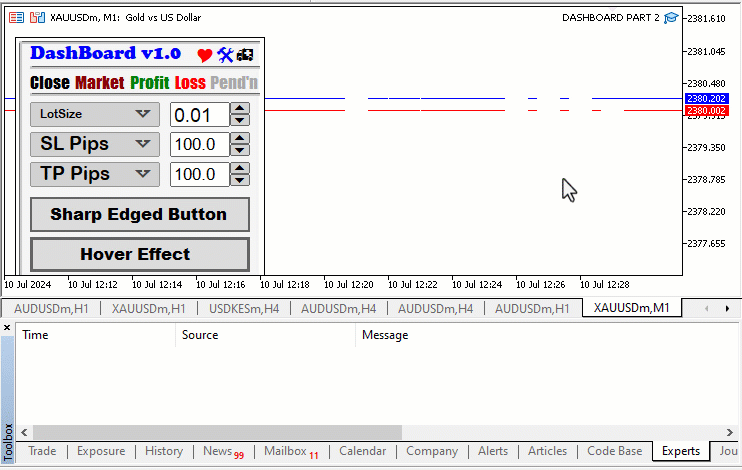Click the red heart icon in dashboard header
Image resolution: width=742 pixels, height=470 pixels.
point(204,55)
